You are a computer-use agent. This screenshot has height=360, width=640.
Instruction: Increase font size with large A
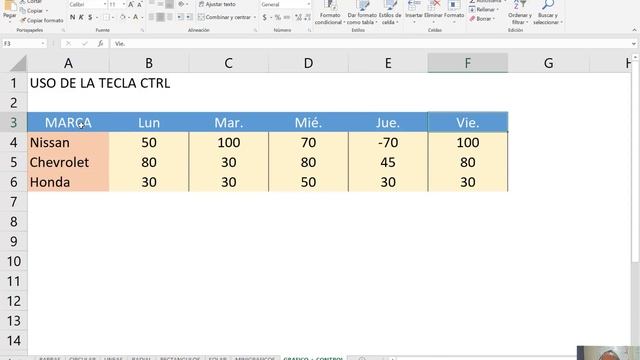click(131, 4)
